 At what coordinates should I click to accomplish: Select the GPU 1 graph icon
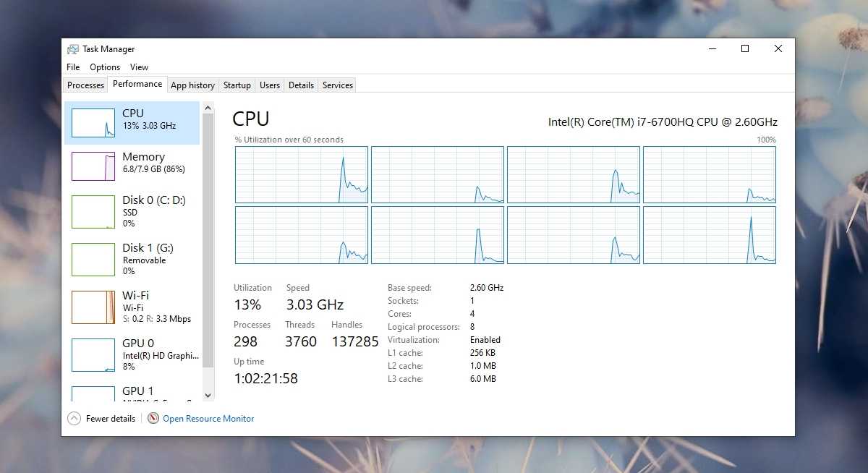click(x=93, y=393)
